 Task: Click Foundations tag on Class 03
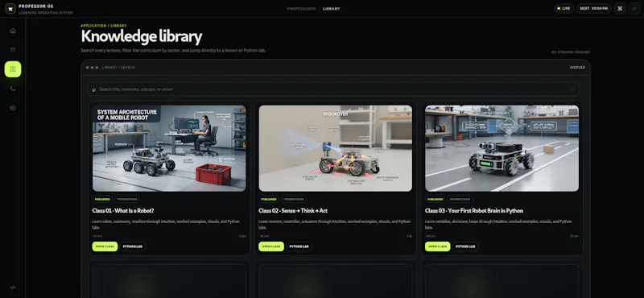pyautogui.click(x=460, y=200)
